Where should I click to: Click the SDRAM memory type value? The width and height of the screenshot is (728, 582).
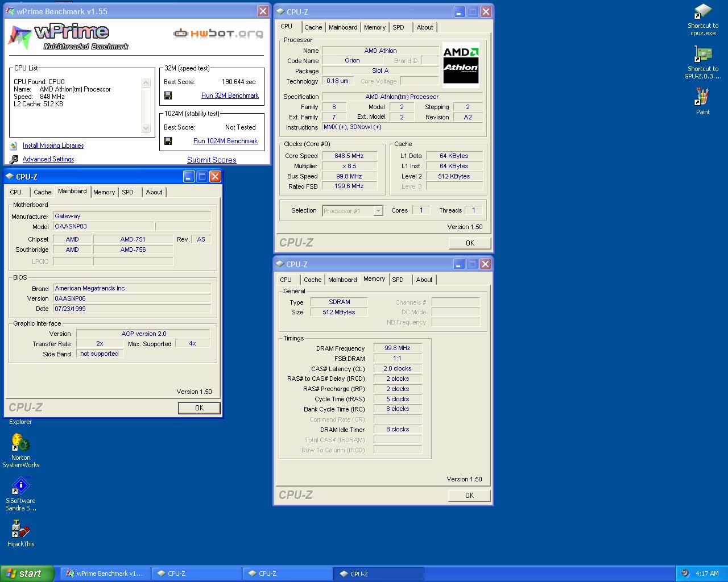tap(340, 302)
